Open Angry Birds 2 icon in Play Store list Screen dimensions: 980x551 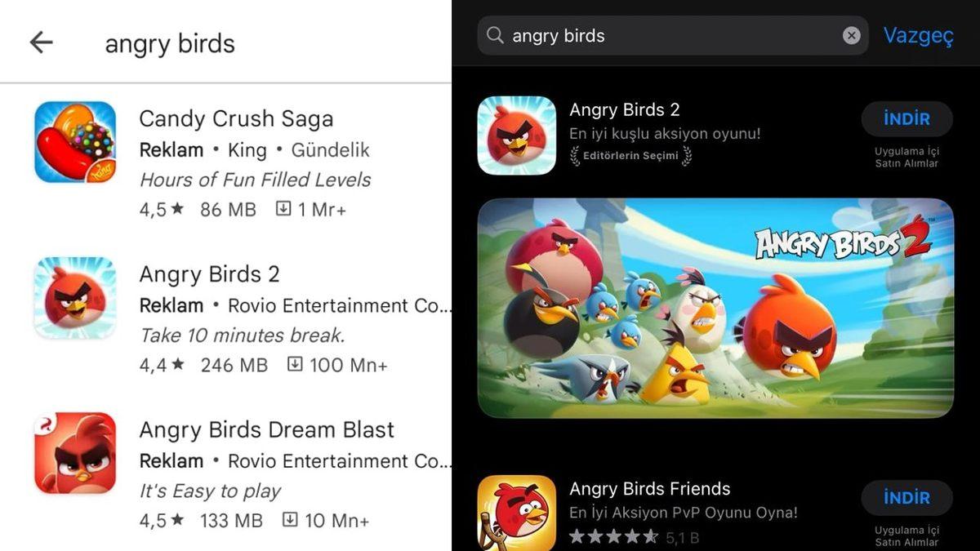click(x=75, y=298)
